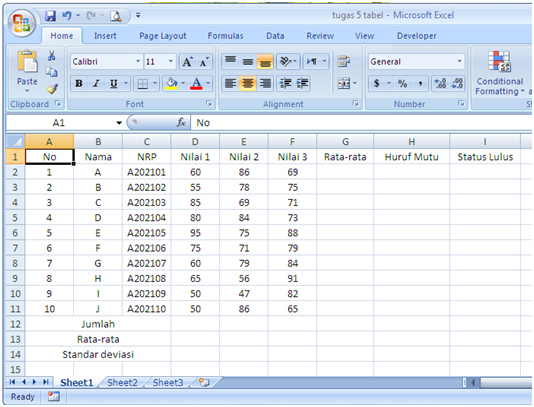This screenshot has width=534, height=407.
Task: Open the Number group dialog launcher
Action: click(x=461, y=104)
